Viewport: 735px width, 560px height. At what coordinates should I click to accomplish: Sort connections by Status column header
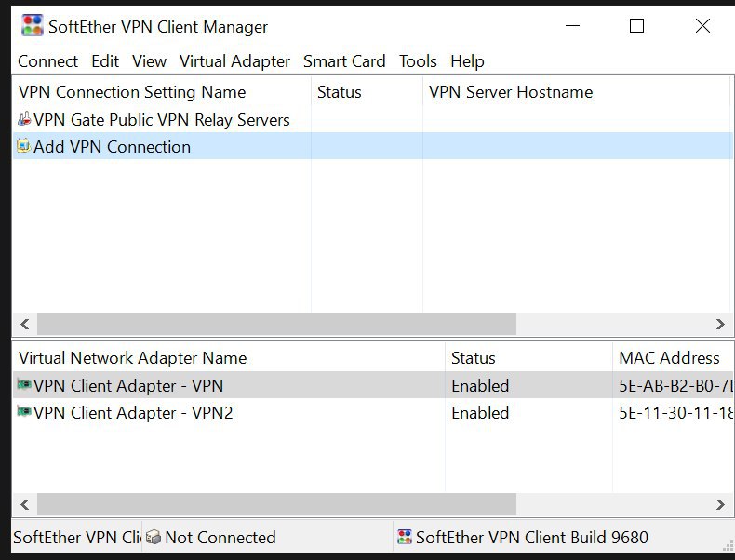[367, 92]
